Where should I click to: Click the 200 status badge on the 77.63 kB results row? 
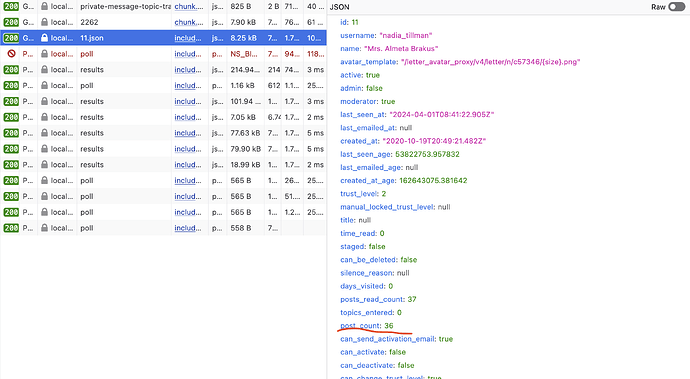click(11, 133)
